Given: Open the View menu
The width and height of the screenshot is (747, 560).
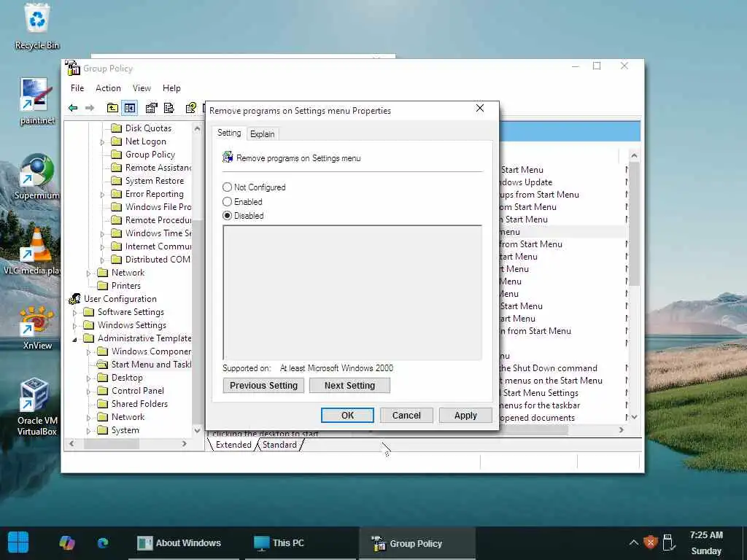Looking at the screenshot, I should click(142, 88).
